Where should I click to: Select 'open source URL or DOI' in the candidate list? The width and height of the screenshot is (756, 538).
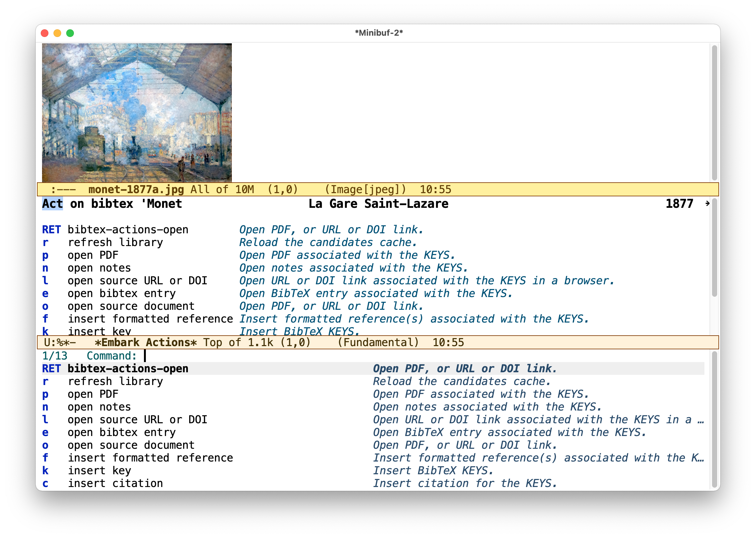coord(137,419)
